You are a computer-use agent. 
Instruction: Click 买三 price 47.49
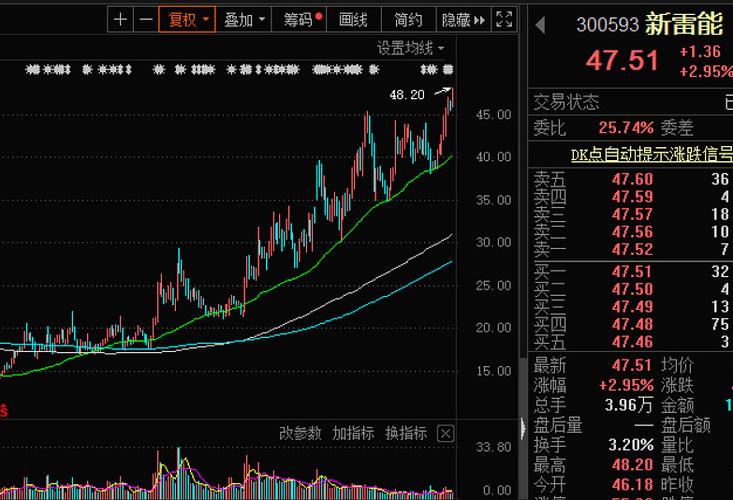632,307
